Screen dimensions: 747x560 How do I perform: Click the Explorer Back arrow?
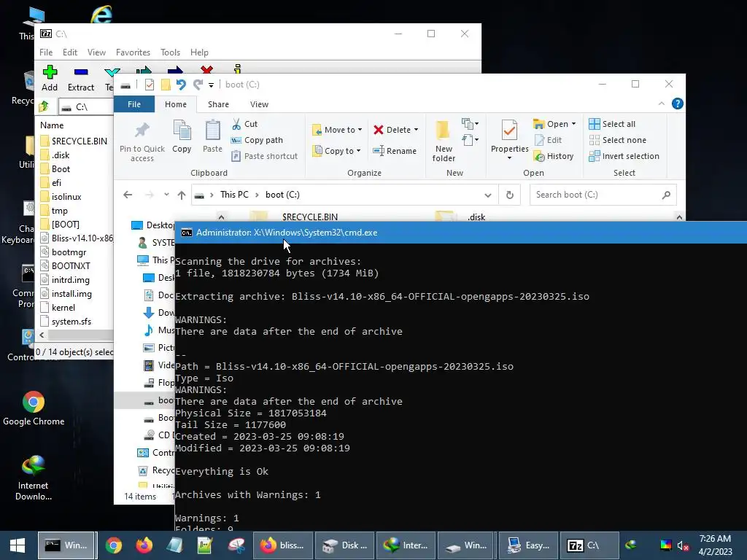click(128, 195)
